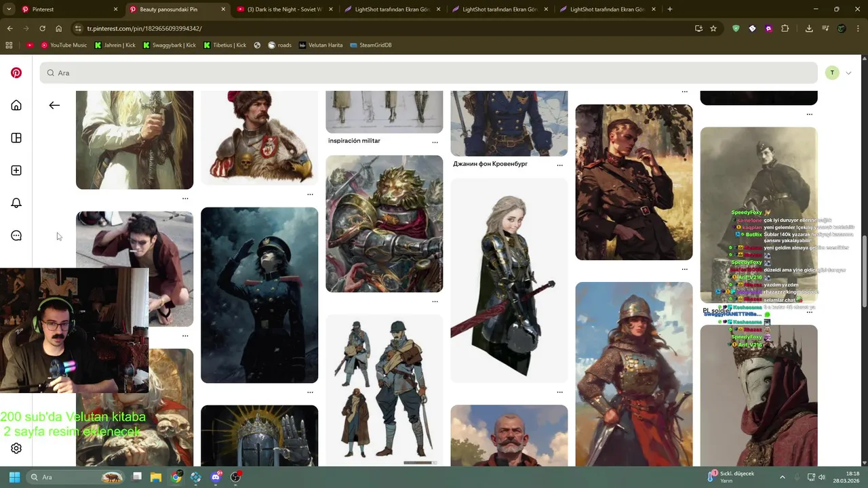Open Tibetius | Kick bookmark
The height and width of the screenshot is (488, 868).
tap(224, 45)
